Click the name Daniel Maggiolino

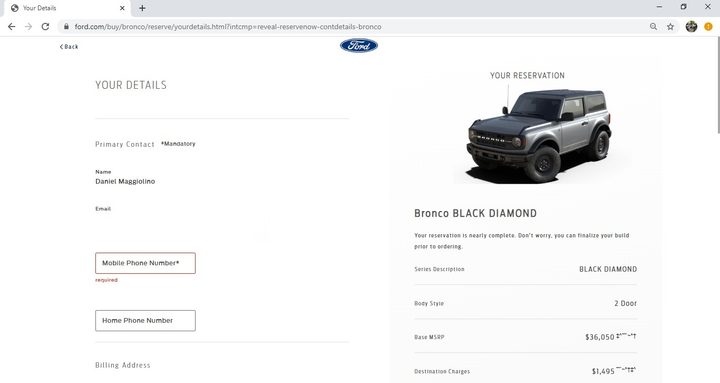(x=125, y=181)
